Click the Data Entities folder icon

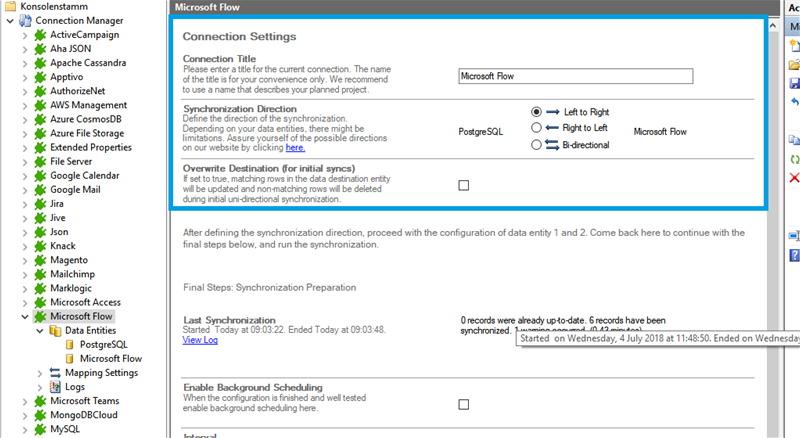[x=55, y=330]
